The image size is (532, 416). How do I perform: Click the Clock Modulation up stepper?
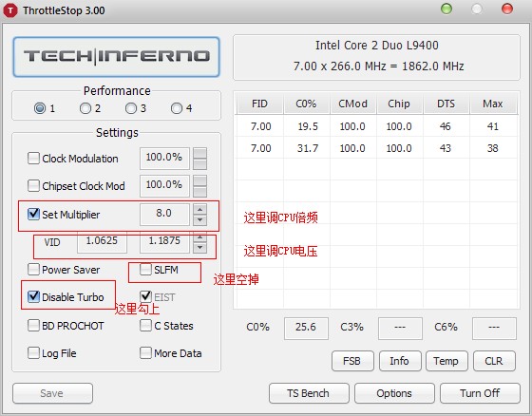tap(199, 153)
